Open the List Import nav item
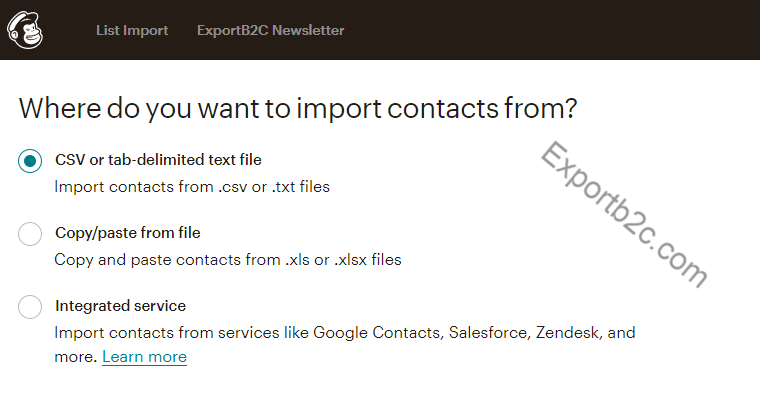The width and height of the screenshot is (760, 404). (132, 30)
